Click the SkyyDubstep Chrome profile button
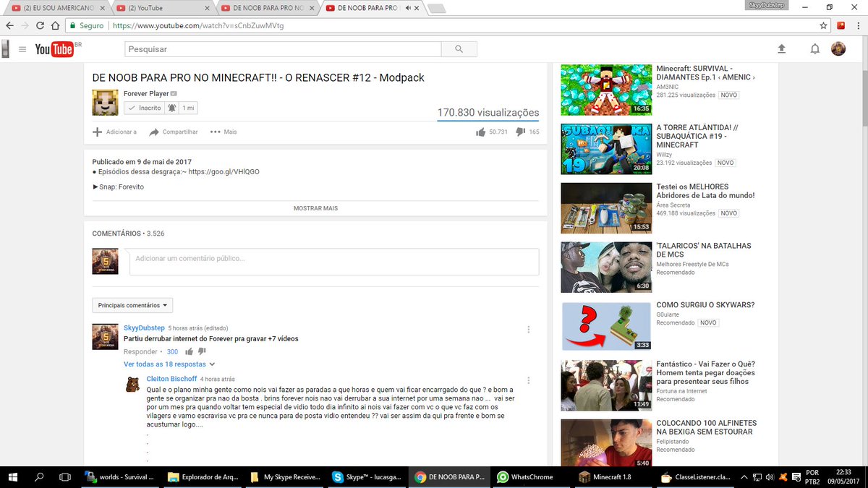Viewport: 868px width, 488px height. point(765,5)
